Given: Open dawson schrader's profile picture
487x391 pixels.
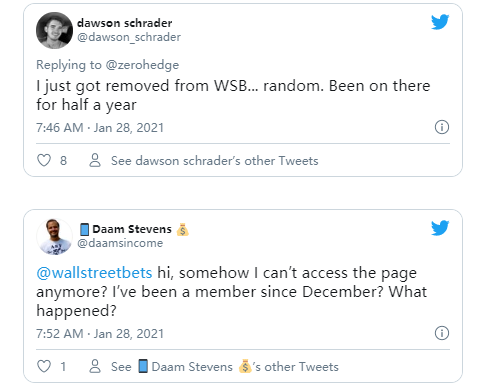Looking at the screenshot, I should tap(54, 30).
